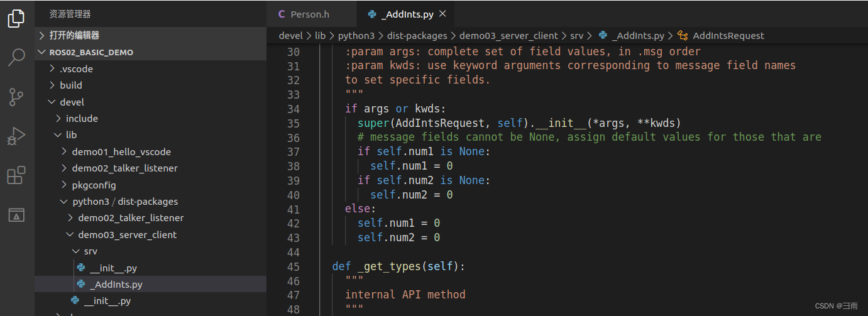Click 'self.num2 = 0' on line 43
The height and width of the screenshot is (316, 868).
pos(398,237)
